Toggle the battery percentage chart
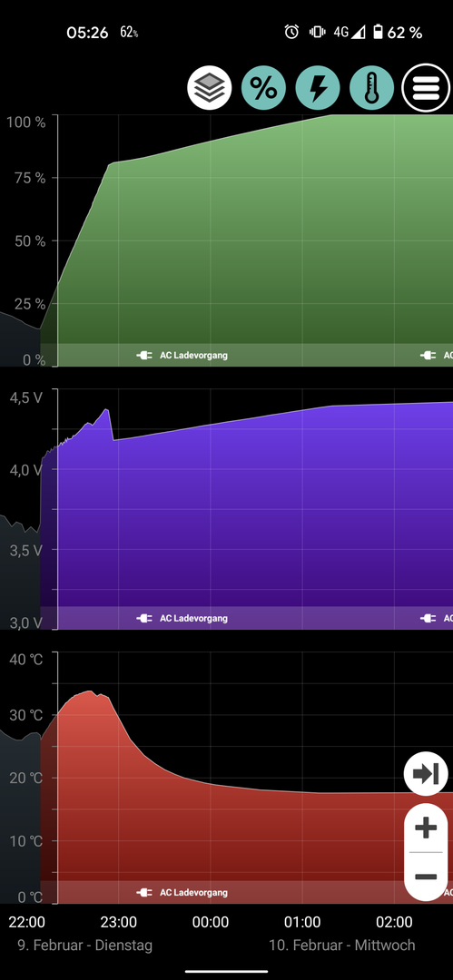 coord(263,88)
